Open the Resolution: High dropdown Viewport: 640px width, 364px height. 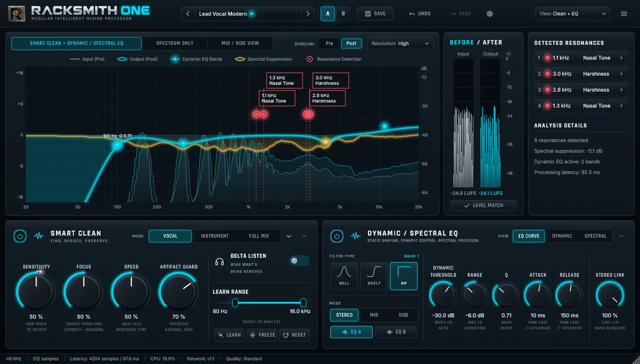(x=400, y=44)
